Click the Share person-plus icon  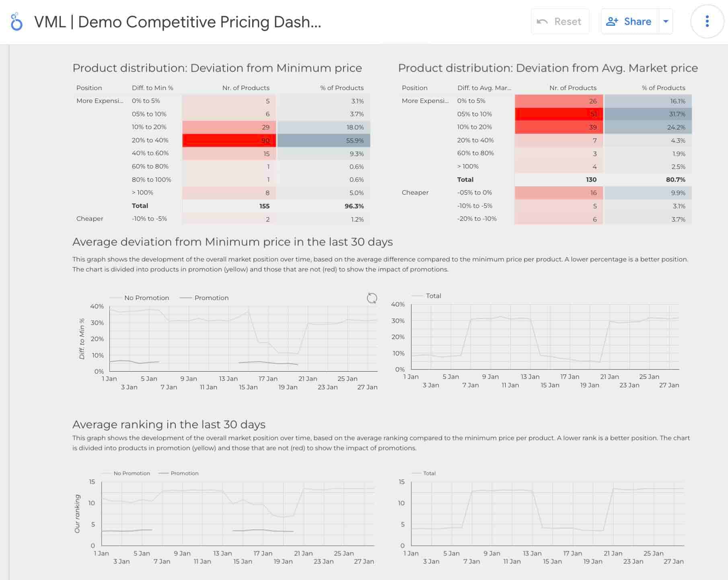coord(611,21)
